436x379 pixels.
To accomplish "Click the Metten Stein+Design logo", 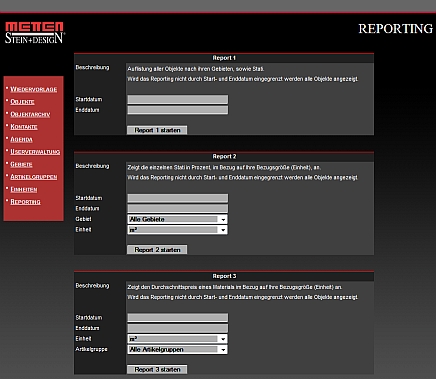I will (35, 33).
